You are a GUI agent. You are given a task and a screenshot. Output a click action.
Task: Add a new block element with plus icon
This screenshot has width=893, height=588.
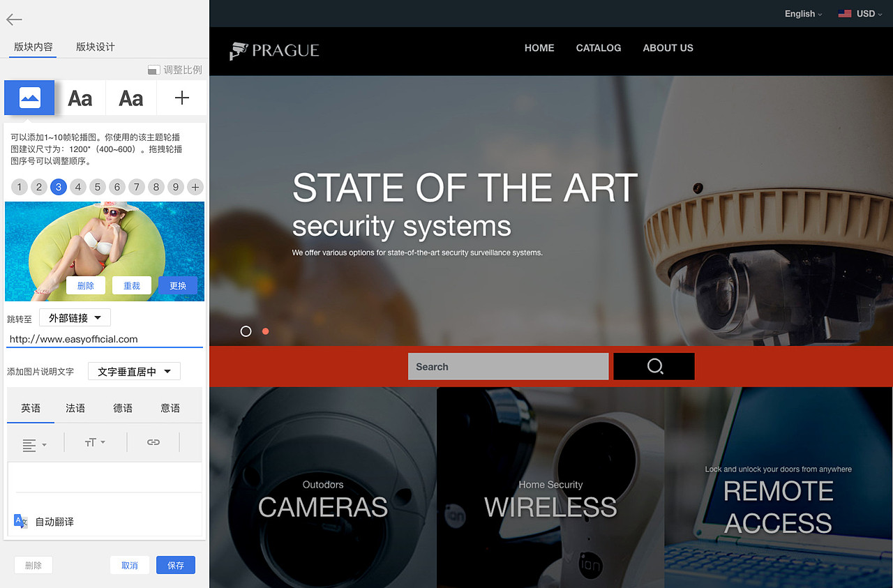coord(181,98)
